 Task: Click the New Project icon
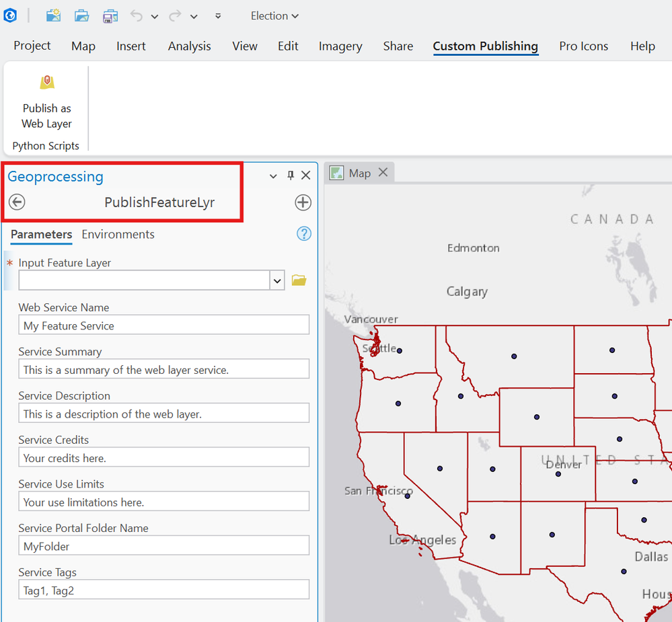pos(53,16)
